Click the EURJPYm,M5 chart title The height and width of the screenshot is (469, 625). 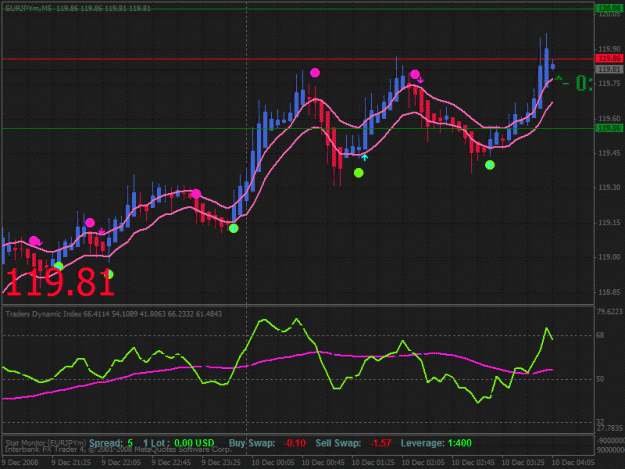coord(28,8)
